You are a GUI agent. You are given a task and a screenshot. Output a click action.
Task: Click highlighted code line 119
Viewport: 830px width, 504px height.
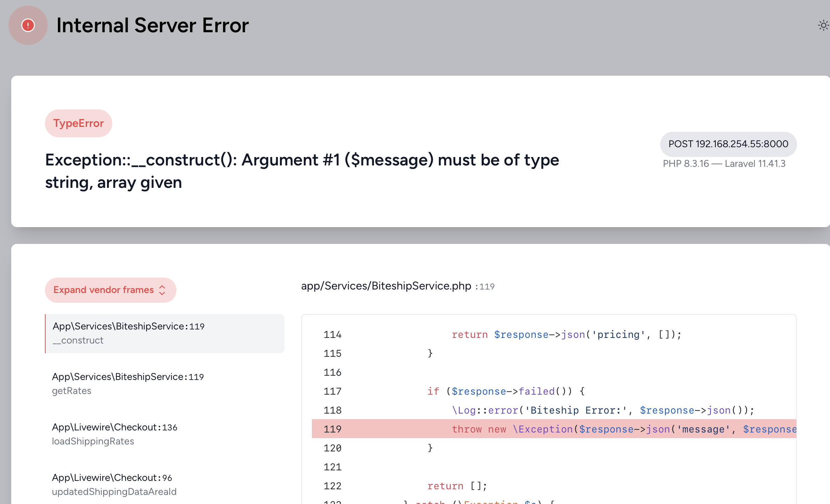tap(554, 429)
